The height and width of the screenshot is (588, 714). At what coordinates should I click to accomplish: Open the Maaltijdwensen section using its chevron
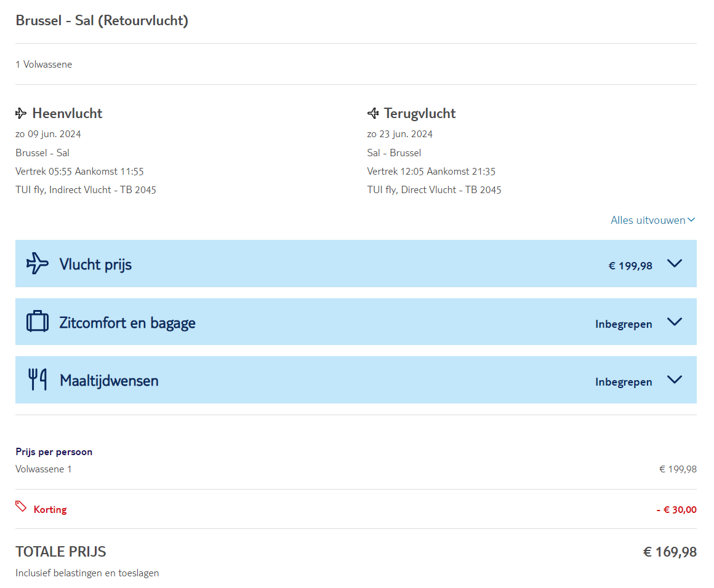(x=675, y=380)
